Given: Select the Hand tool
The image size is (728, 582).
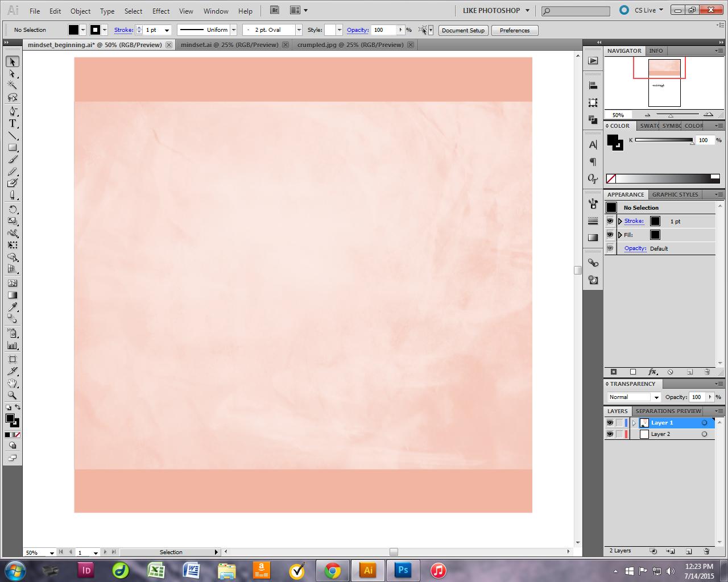Looking at the screenshot, I should [12, 384].
